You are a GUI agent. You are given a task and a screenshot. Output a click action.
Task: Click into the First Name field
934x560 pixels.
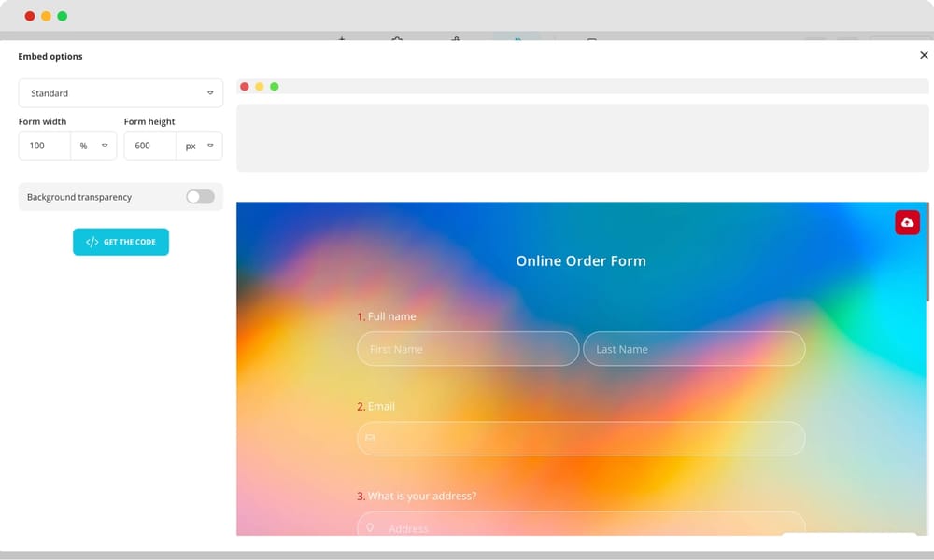click(x=467, y=349)
